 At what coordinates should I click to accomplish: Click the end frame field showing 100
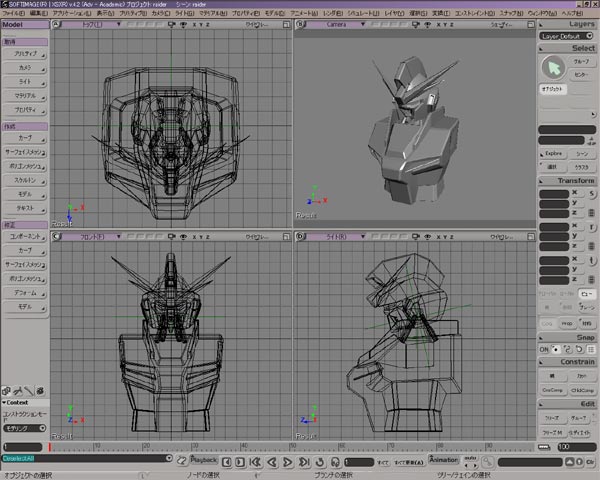pos(576,447)
